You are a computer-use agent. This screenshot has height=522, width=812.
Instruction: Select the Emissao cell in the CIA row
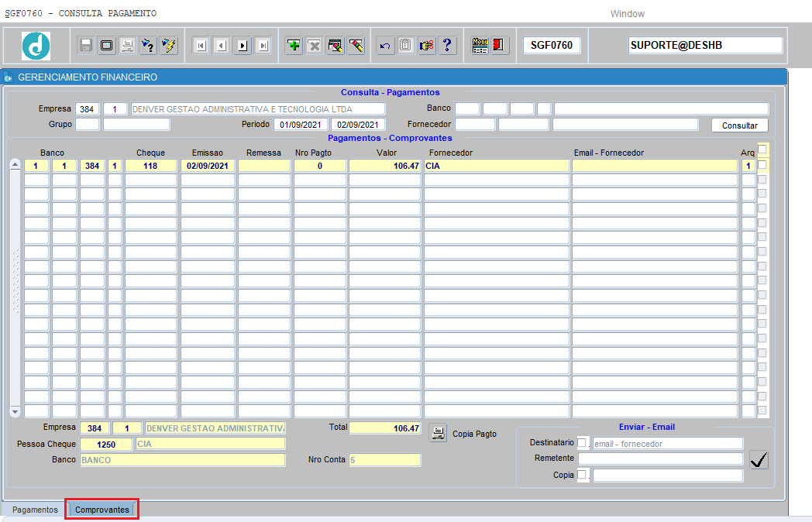tap(208, 166)
